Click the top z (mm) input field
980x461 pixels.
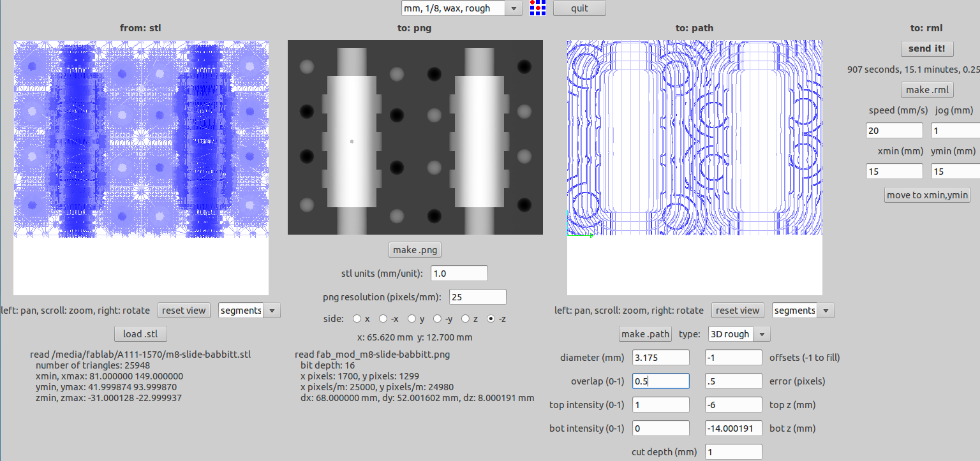(x=734, y=405)
